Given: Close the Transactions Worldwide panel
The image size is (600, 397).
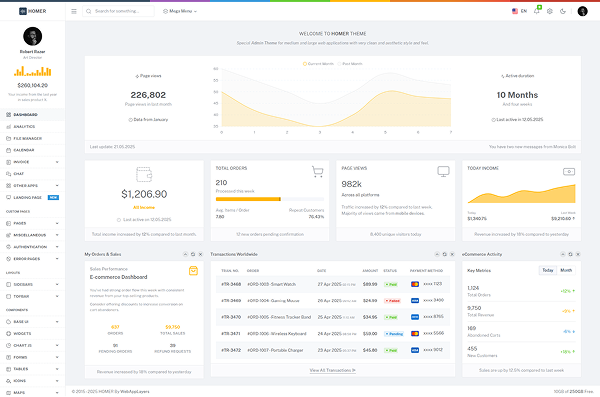Looking at the screenshot, I should pos(452,254).
